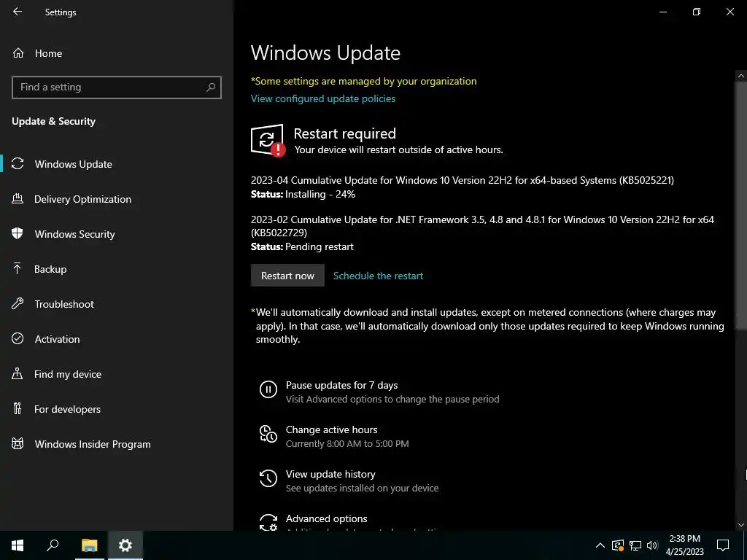Click the 'Installing - 24%' status text
The image size is (747, 560).
[320, 194]
